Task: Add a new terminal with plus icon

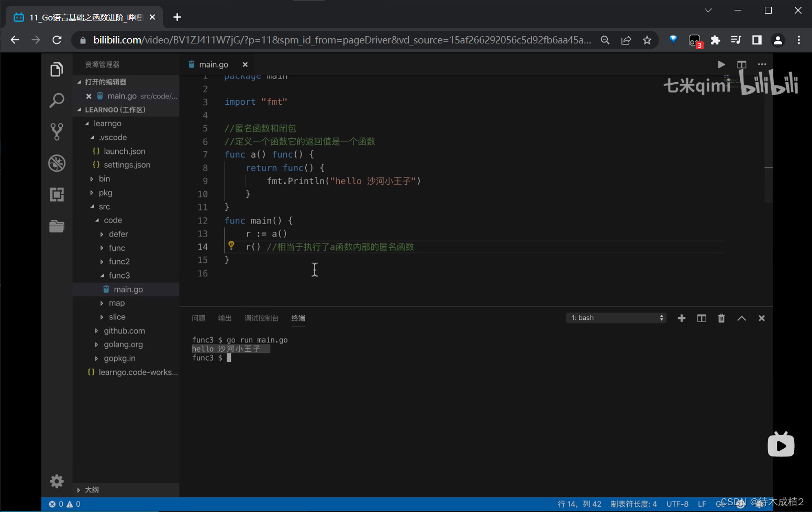Action: click(x=681, y=318)
